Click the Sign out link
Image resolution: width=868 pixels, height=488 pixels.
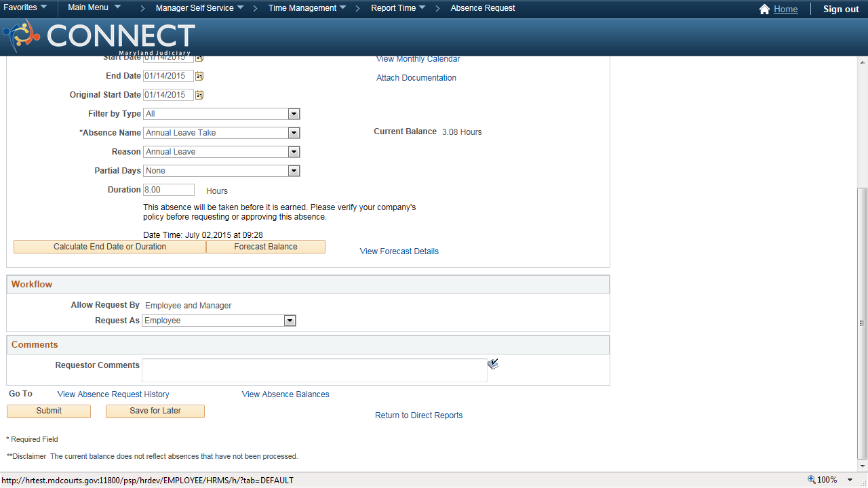[841, 9]
